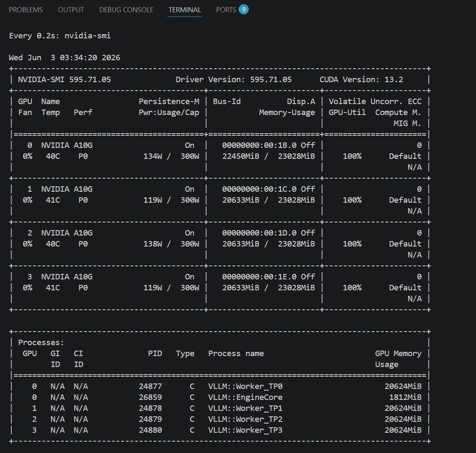Click process name 'VLLM::Worker_TP3'
The width and height of the screenshot is (476, 453).
(x=245, y=430)
